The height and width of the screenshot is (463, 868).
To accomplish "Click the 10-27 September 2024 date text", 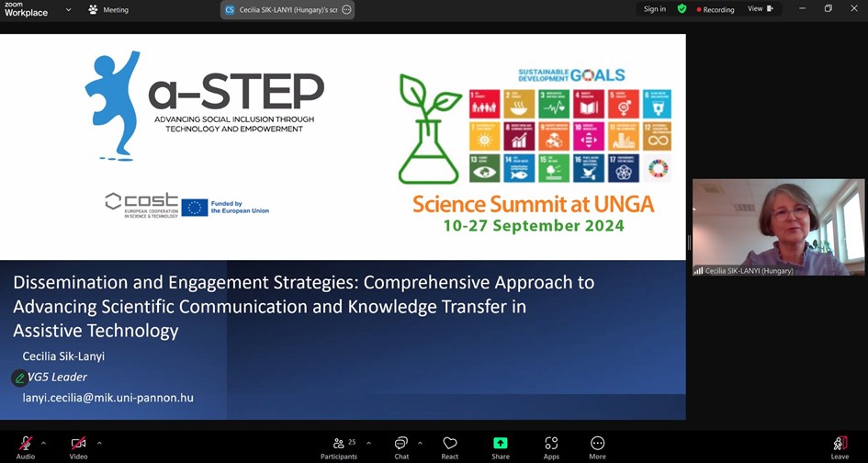I will coord(533,226).
